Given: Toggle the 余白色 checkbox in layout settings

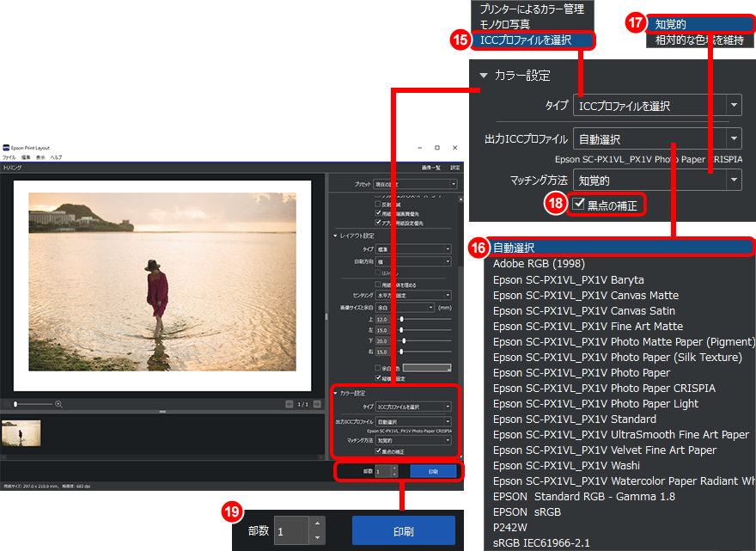Looking at the screenshot, I should (x=378, y=368).
